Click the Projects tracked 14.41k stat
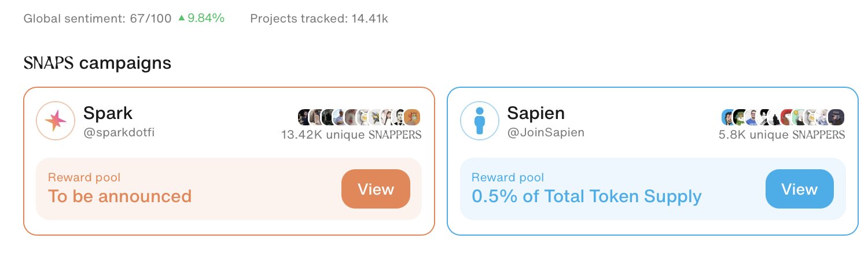This screenshot has height=253, width=868. click(319, 18)
